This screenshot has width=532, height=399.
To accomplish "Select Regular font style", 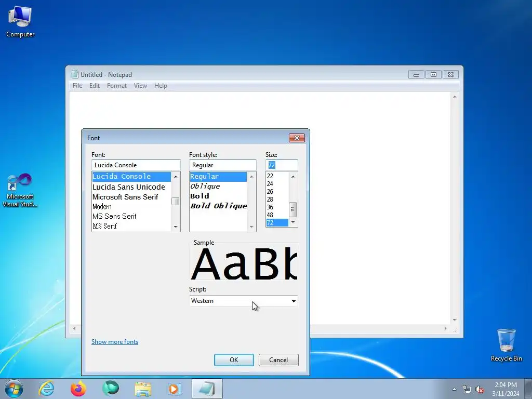I will (x=218, y=177).
